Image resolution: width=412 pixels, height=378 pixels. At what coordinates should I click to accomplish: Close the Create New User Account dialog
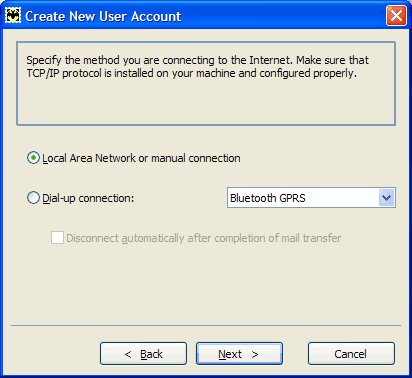tap(396, 16)
